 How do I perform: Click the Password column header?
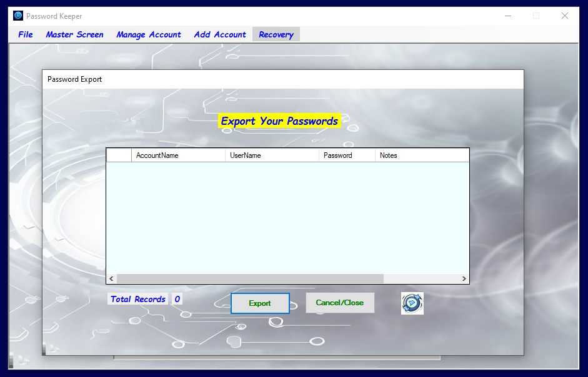pyautogui.click(x=346, y=155)
